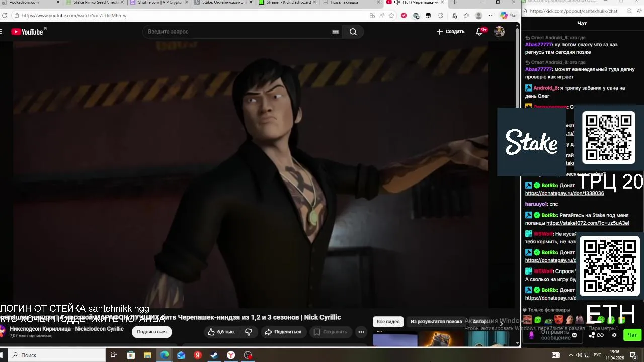The width and height of the screenshot is (644, 362).
Task: Click the YouTube search magnifier button
Action: coord(353,32)
